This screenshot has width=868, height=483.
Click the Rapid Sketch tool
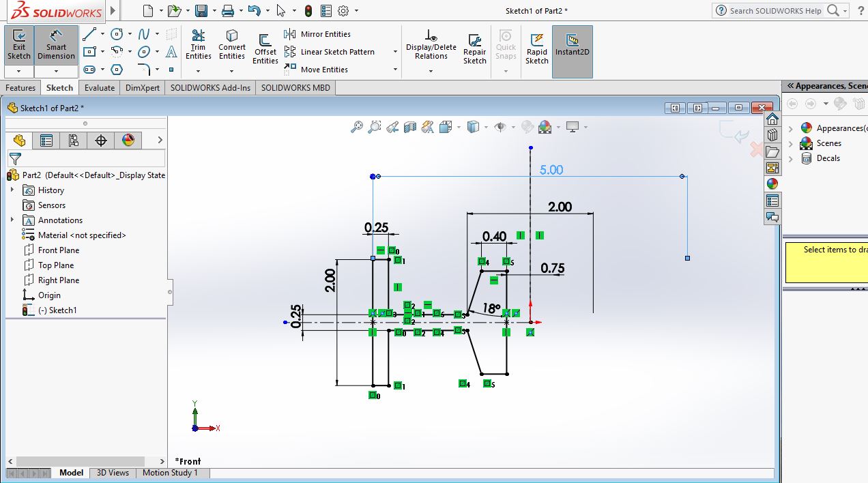pyautogui.click(x=537, y=49)
